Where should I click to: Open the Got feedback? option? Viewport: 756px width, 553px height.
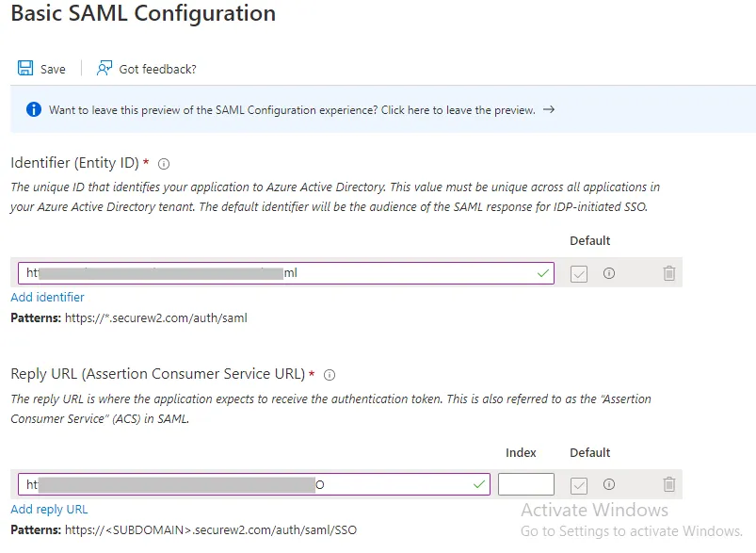(147, 69)
